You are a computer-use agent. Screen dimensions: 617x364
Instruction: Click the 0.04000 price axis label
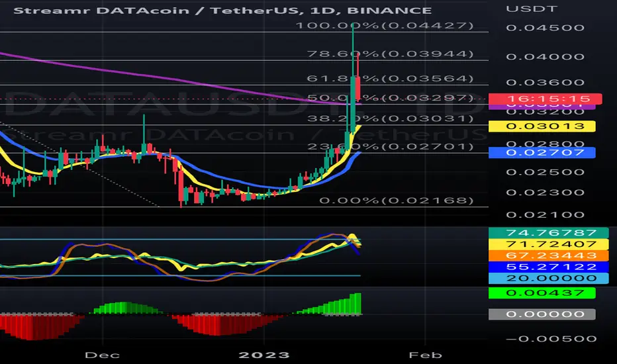[x=545, y=57]
